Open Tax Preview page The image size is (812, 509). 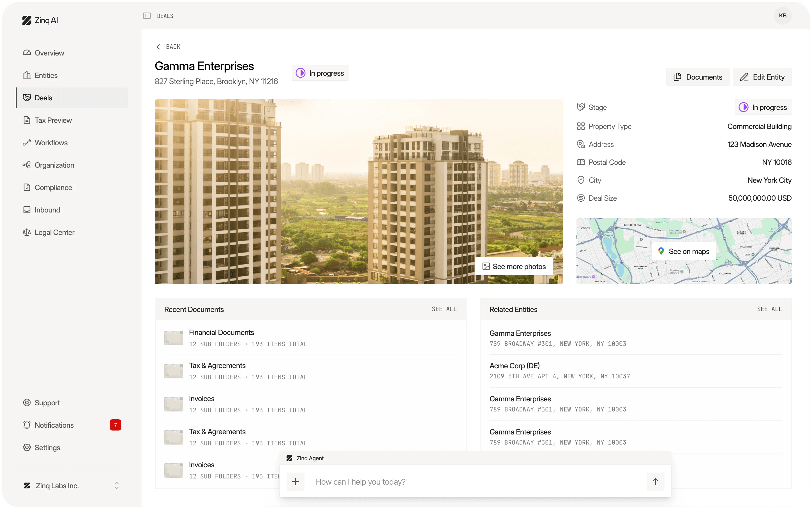click(x=72, y=120)
